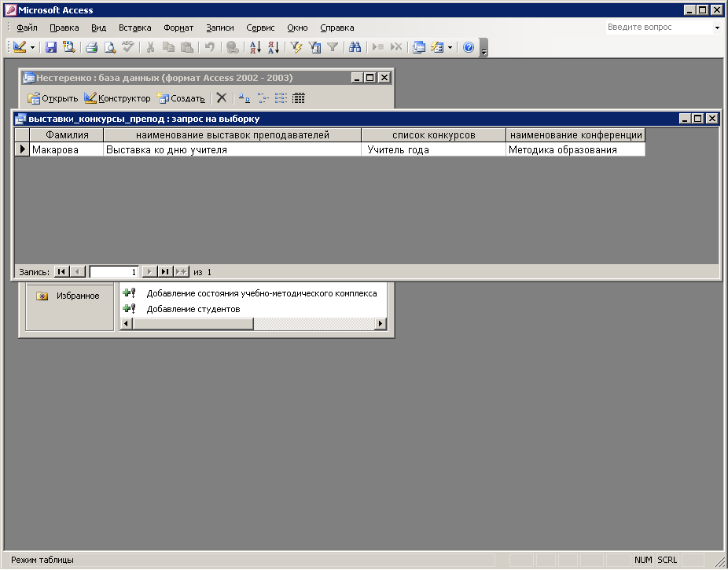Click 'наименование выставок преподавателей' column header
728x570 pixels.
[x=233, y=135]
